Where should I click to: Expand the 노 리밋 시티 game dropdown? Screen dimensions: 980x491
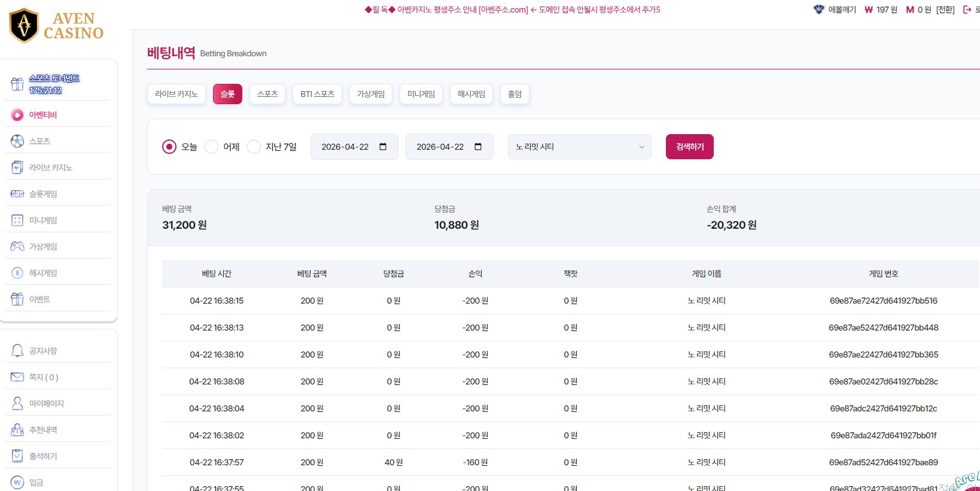(x=579, y=147)
